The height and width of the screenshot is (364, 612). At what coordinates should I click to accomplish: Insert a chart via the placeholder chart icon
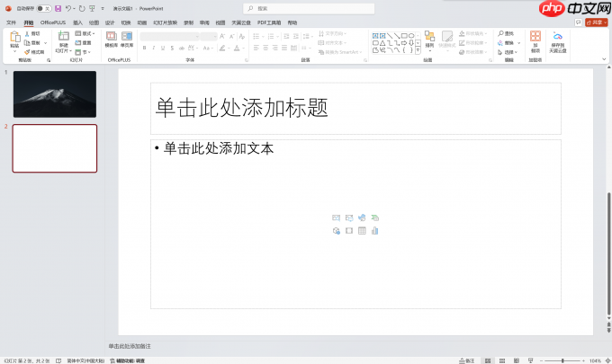point(374,231)
